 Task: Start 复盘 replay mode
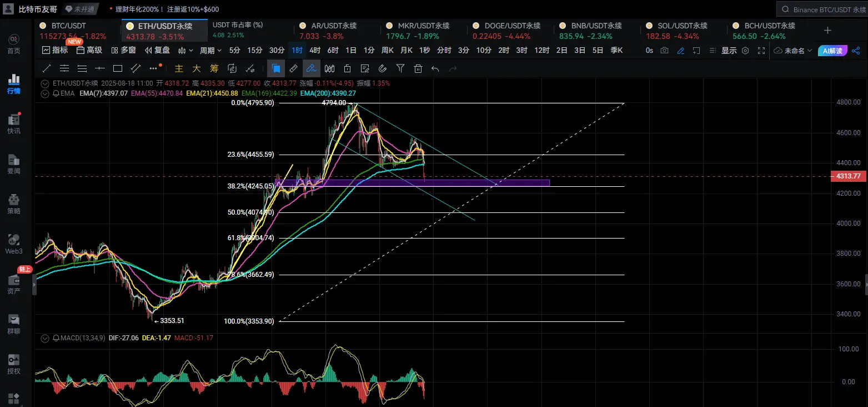click(x=157, y=50)
